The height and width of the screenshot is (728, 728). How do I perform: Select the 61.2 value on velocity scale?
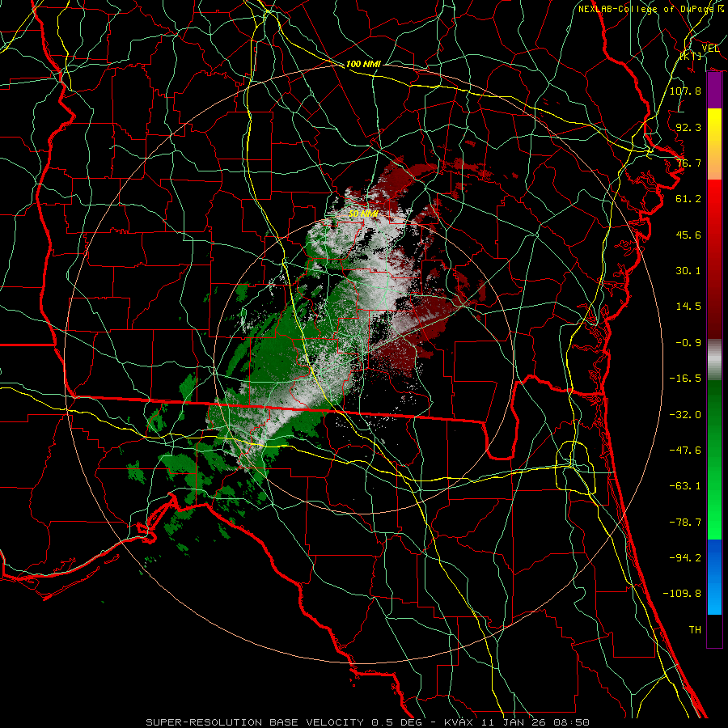(x=688, y=199)
